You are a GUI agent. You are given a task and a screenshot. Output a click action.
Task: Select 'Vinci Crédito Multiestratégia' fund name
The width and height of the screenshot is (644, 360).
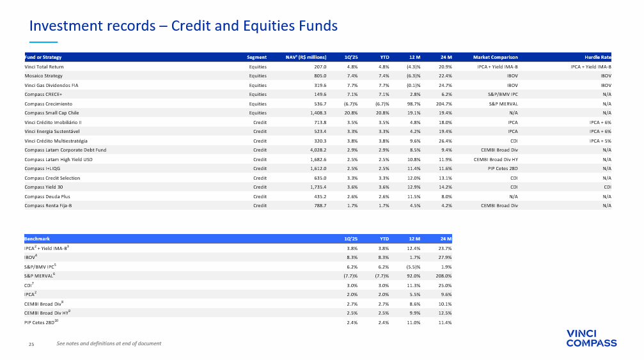pos(56,141)
